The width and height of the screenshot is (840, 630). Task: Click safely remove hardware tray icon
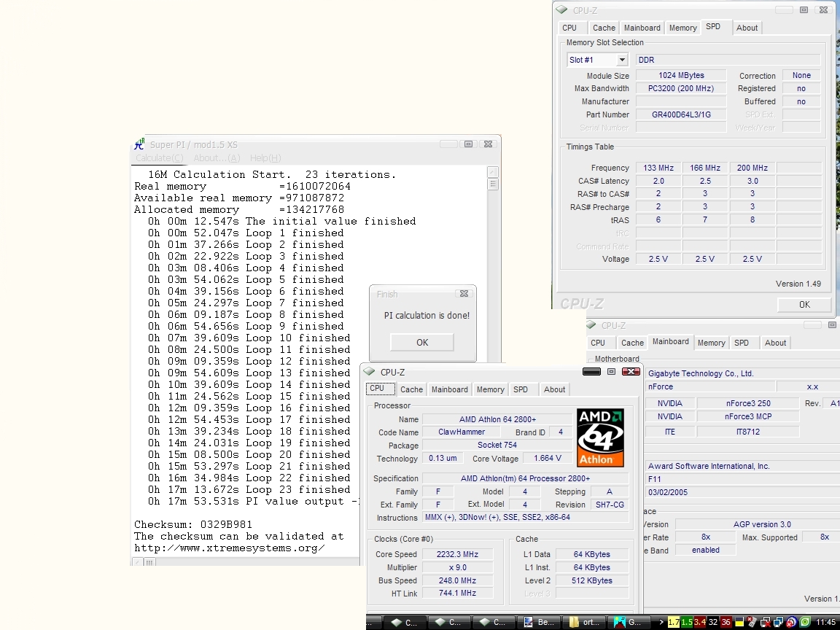coord(752,622)
